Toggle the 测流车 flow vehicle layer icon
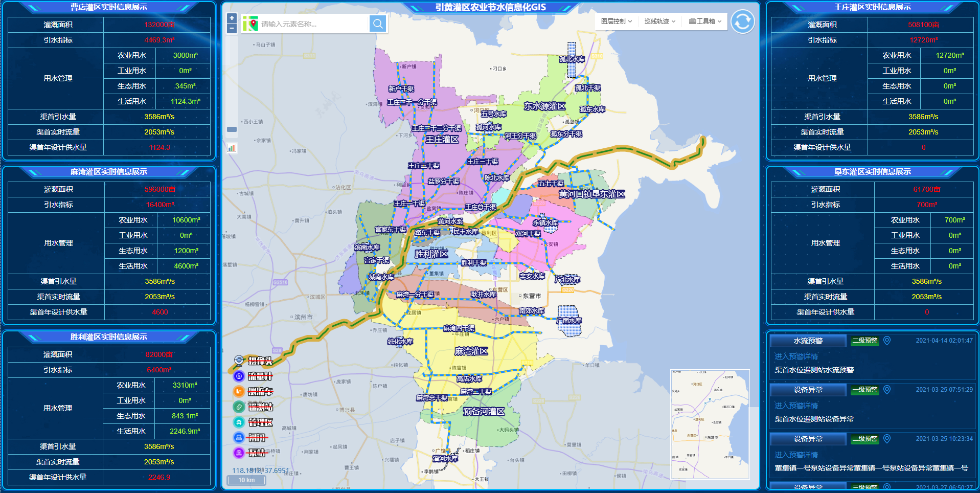The height and width of the screenshot is (493, 980). point(239,391)
